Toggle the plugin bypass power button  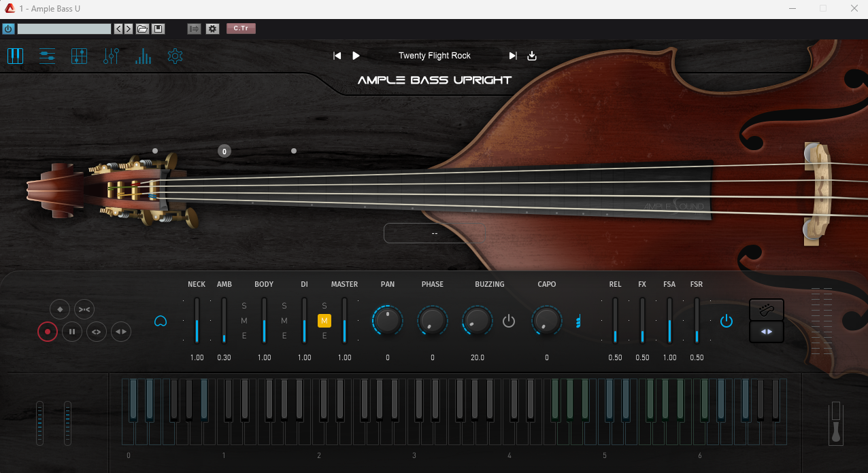(x=9, y=29)
